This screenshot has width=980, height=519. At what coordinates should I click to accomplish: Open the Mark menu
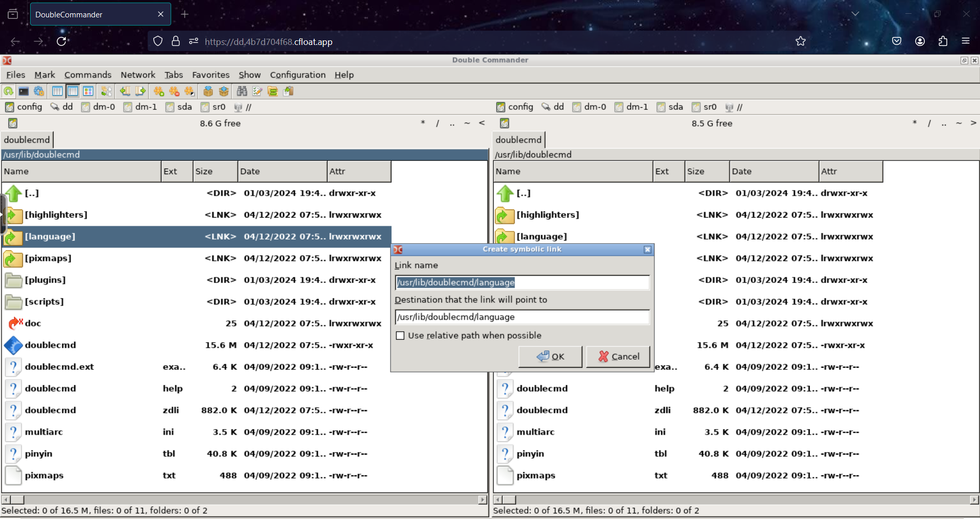click(44, 75)
